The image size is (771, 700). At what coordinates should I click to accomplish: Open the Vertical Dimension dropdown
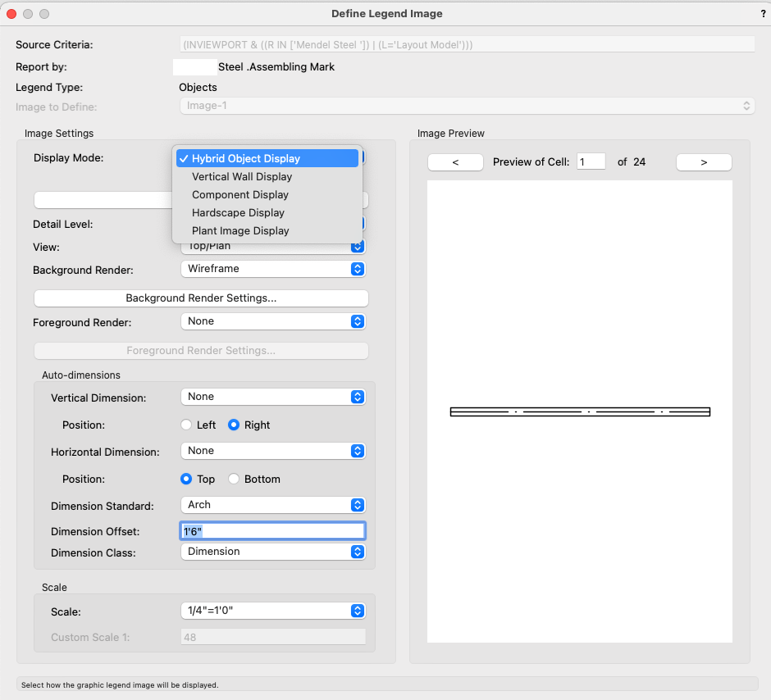[x=272, y=397]
